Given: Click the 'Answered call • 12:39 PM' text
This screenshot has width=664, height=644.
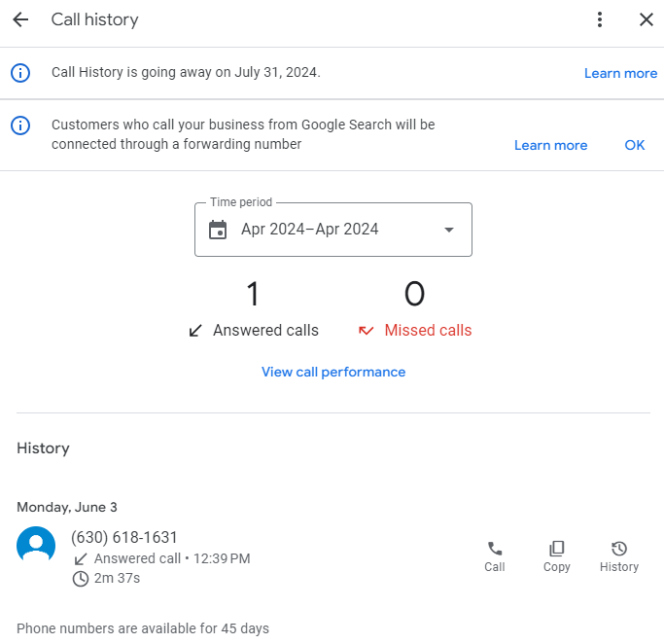Looking at the screenshot, I should 172,558.
